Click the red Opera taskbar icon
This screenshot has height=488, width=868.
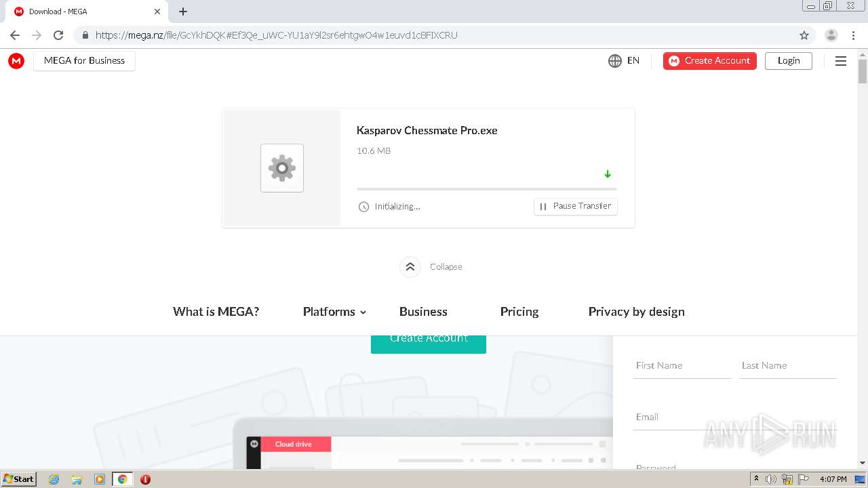coord(145,479)
